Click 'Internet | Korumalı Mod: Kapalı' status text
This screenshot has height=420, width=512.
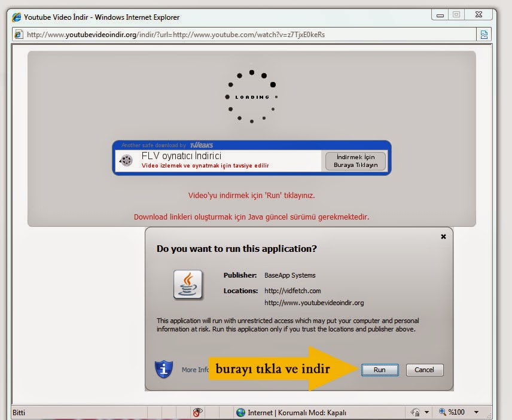point(297,413)
